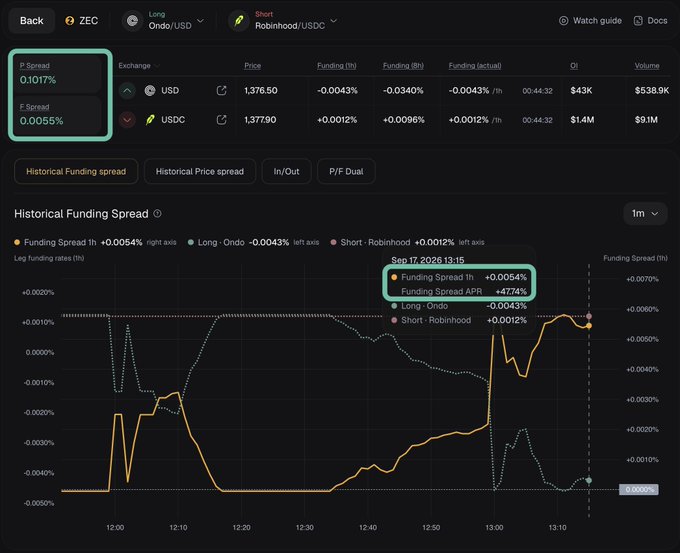The image size is (680, 553).
Task: Click the Robinhood feather logo in header
Action: 239,21
